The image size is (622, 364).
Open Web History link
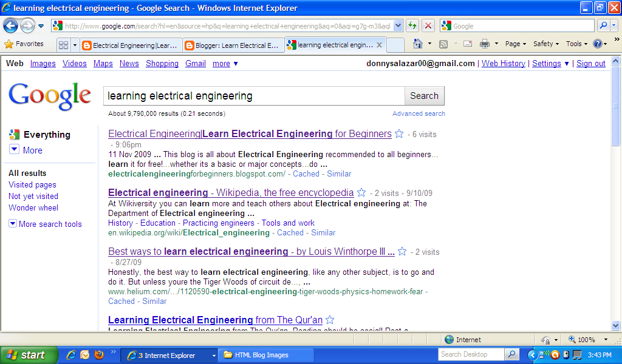coord(504,63)
